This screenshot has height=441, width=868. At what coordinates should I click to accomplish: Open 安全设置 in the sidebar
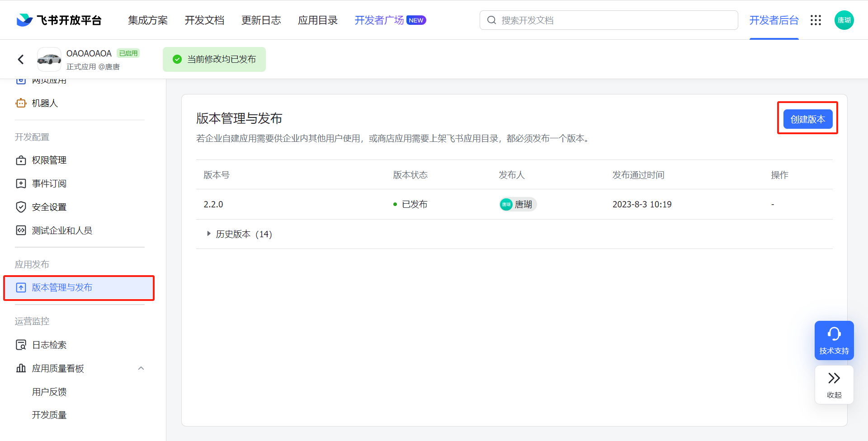49,207
